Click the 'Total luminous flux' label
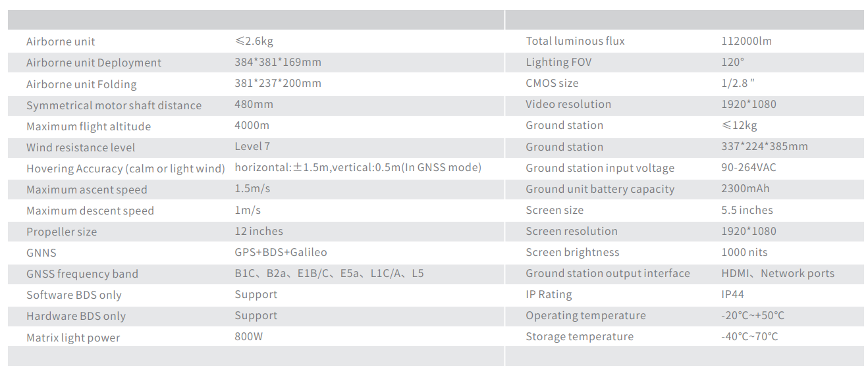Image resolution: width=868 pixels, height=381 pixels. 575,41
